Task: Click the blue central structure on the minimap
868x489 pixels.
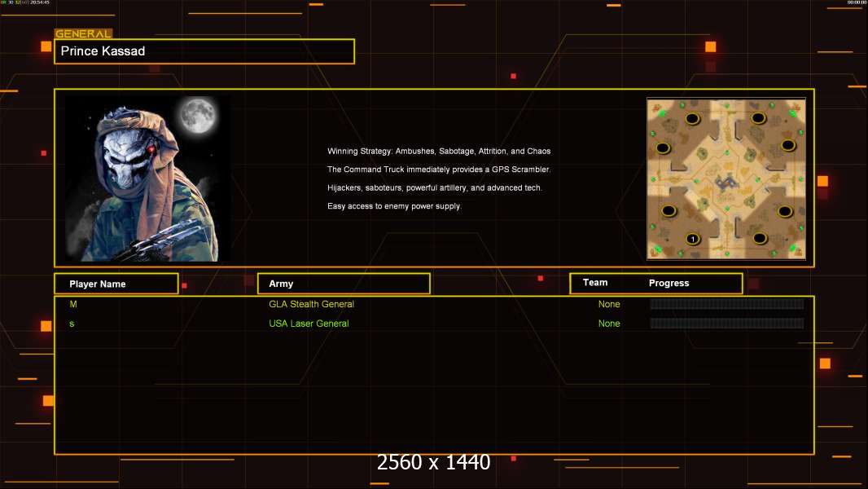Action: point(727,178)
